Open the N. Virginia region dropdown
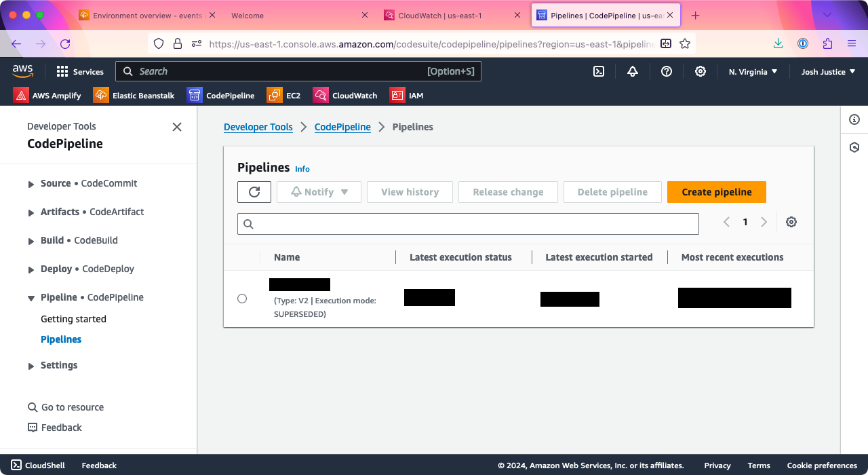Viewport: 868px width, 475px height. pos(753,71)
